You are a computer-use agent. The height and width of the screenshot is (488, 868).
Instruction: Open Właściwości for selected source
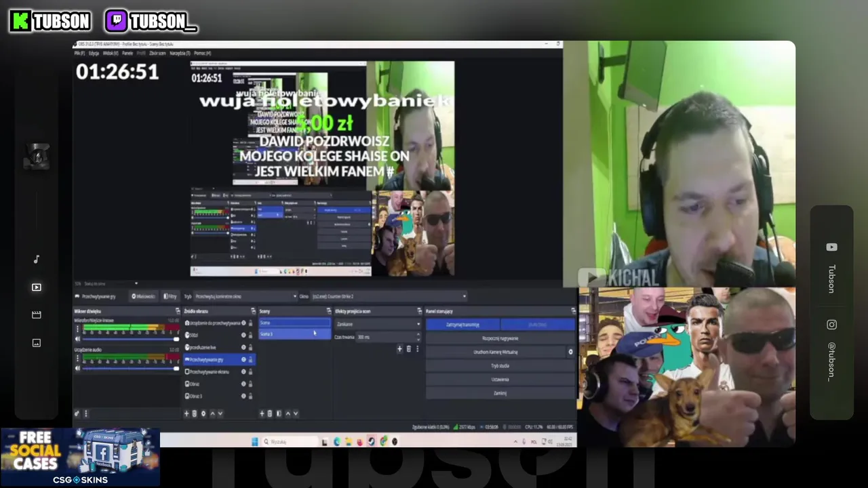pos(144,296)
